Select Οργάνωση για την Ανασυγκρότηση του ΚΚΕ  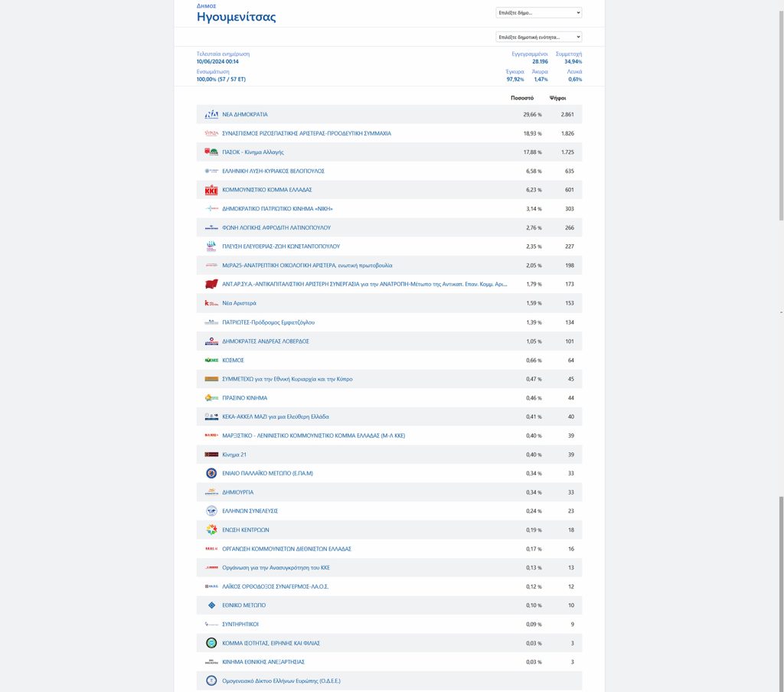276,567
